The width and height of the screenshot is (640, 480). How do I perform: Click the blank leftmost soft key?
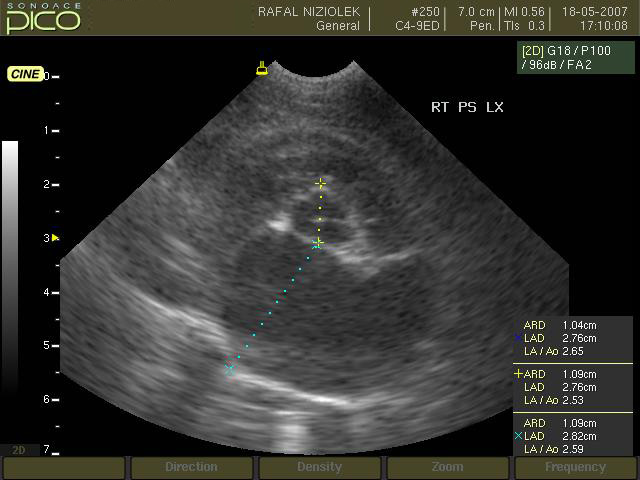point(64,468)
